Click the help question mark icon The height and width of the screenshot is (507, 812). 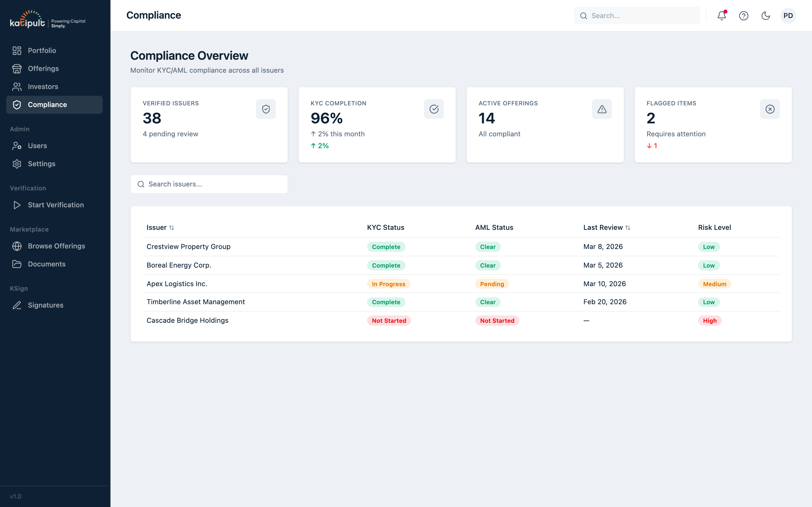pyautogui.click(x=743, y=15)
